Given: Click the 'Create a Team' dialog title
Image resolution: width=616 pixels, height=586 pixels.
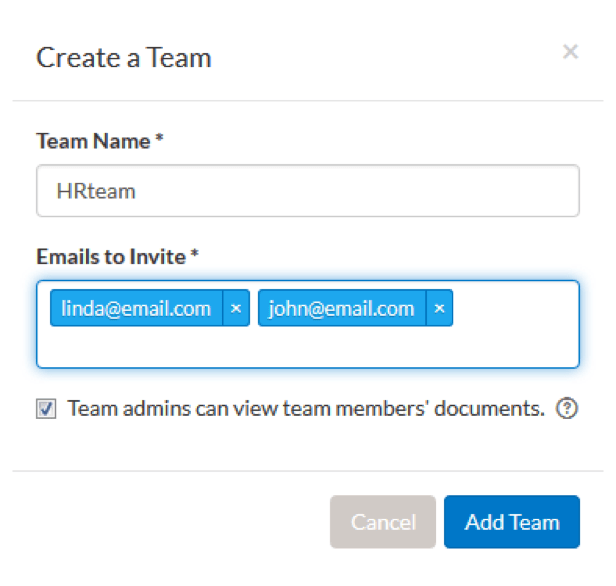Looking at the screenshot, I should (x=124, y=58).
